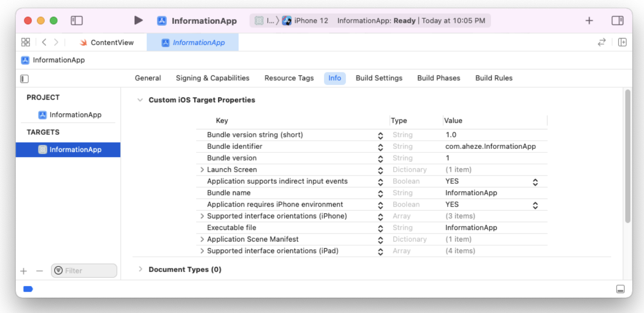Select the Application supports indirect input events key

tap(277, 181)
